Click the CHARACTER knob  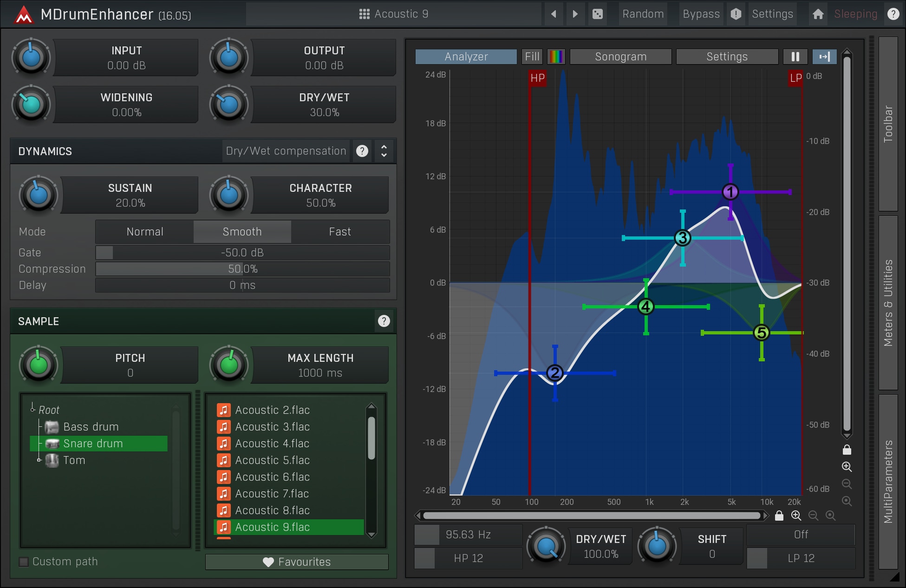[x=228, y=195]
